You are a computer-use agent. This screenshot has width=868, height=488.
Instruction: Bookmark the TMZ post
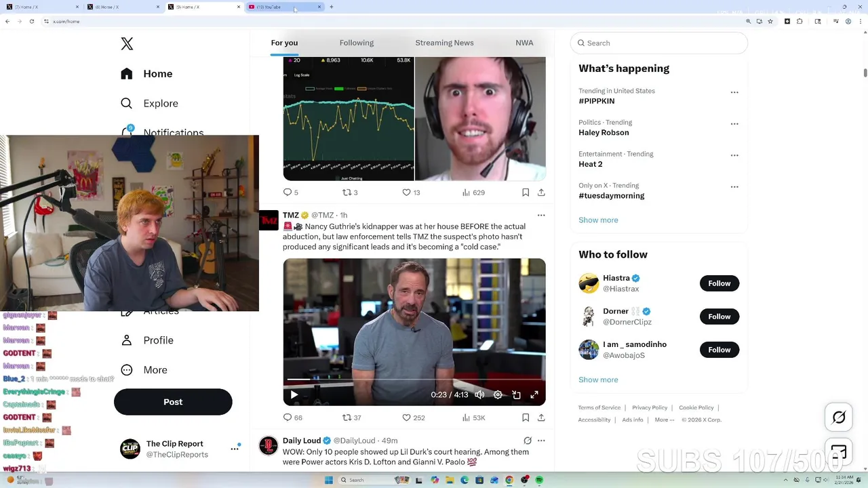click(x=526, y=418)
